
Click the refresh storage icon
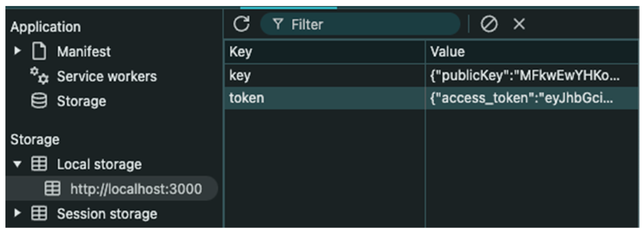[241, 24]
